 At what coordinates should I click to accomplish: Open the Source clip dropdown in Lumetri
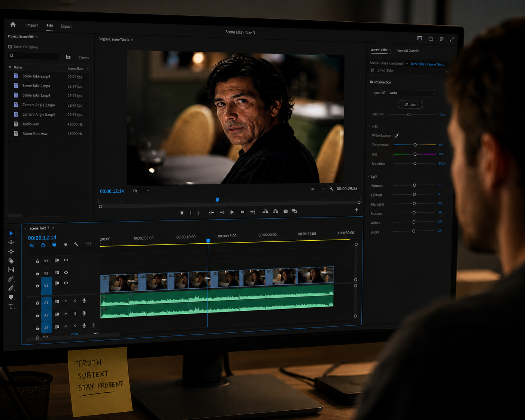407,64
